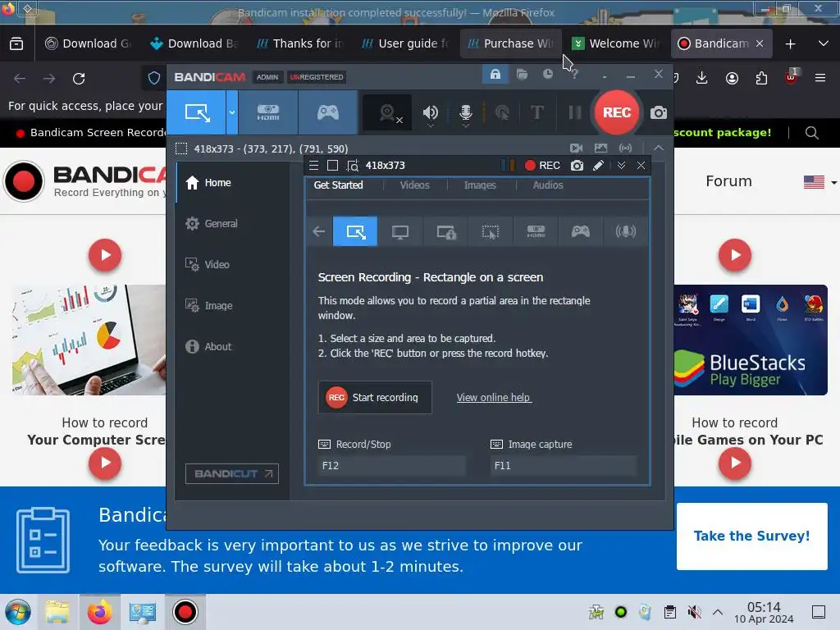Select the audio-only recording mode icon

click(625, 231)
